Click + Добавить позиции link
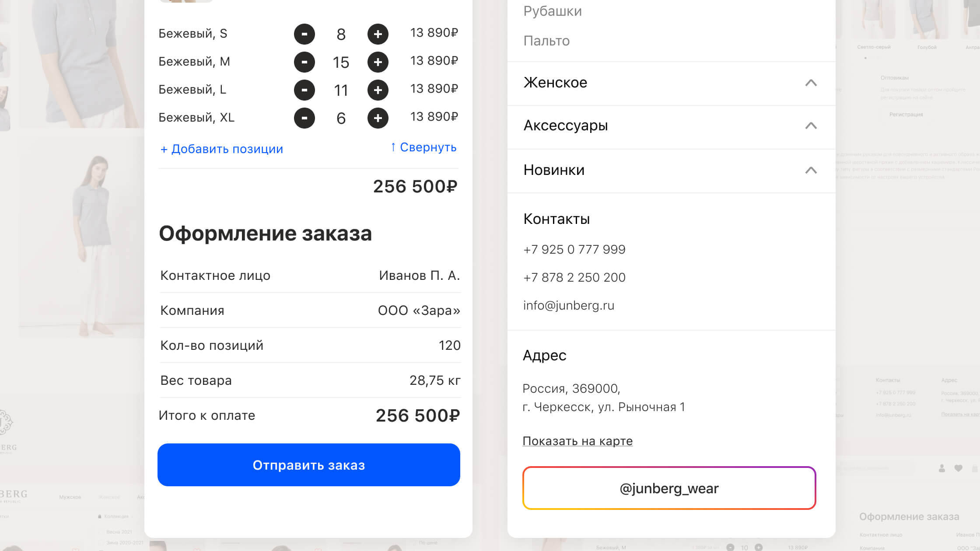Screen dimensions: 980x551 point(222,149)
